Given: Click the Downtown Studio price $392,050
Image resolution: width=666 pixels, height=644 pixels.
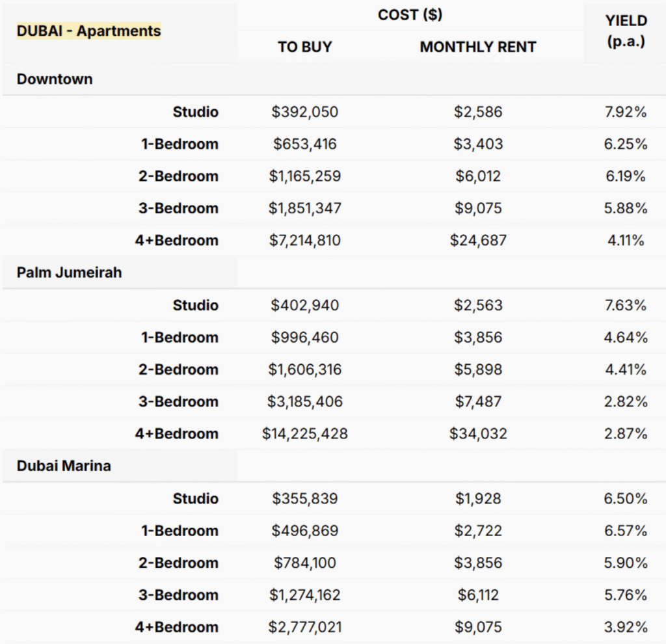Looking at the screenshot, I should tap(305, 112).
